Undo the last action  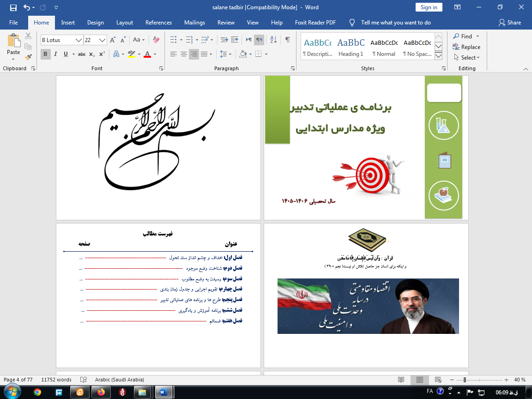click(26, 7)
